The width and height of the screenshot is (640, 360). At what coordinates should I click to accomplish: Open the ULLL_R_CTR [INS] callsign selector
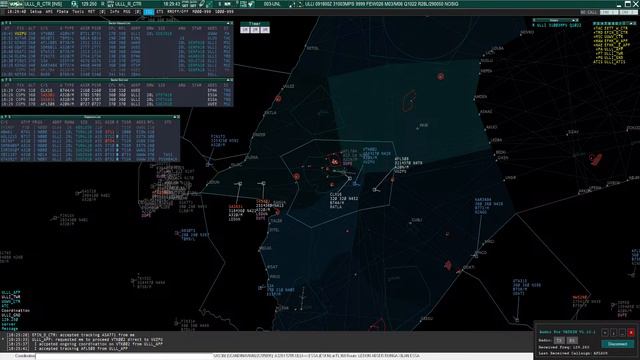tap(43, 4)
